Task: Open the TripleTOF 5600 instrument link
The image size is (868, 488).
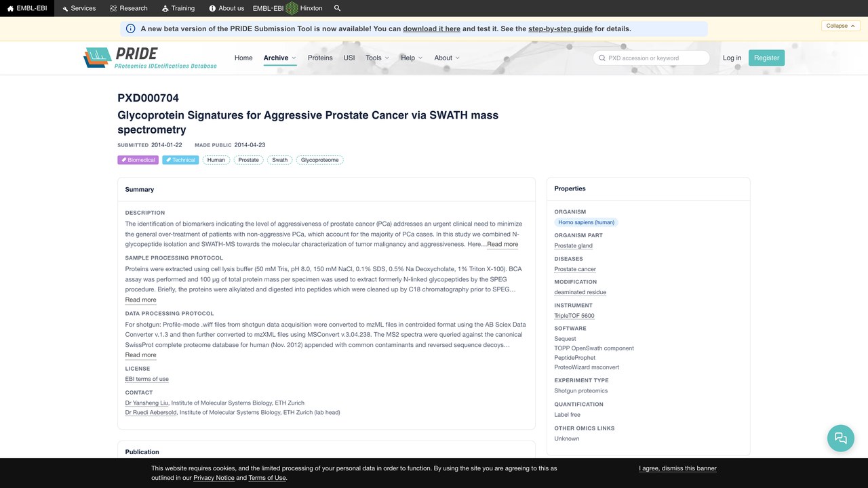Action: click(x=574, y=315)
